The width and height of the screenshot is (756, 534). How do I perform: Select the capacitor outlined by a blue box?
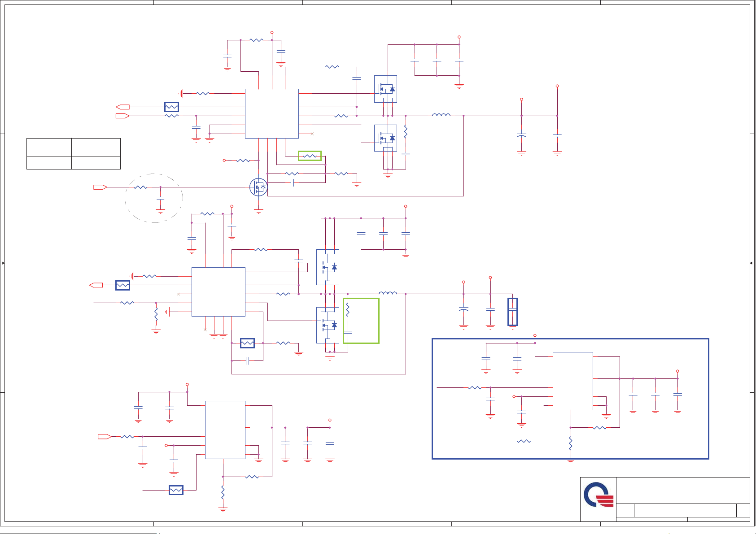(x=512, y=310)
